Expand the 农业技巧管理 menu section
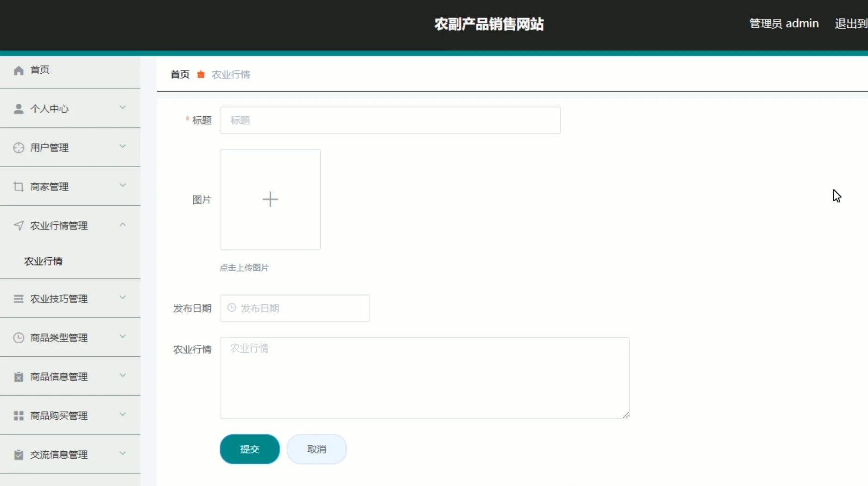This screenshot has height=486, width=868. [x=122, y=297]
